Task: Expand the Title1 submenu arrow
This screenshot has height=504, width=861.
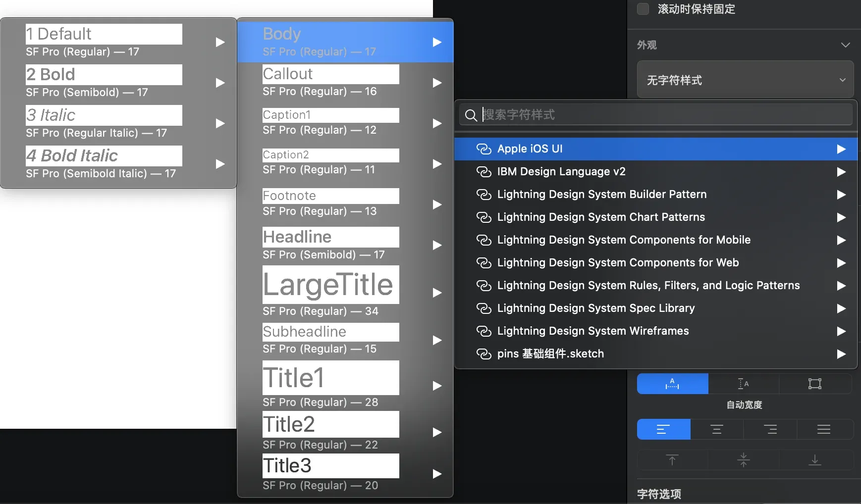Action: [x=437, y=386]
